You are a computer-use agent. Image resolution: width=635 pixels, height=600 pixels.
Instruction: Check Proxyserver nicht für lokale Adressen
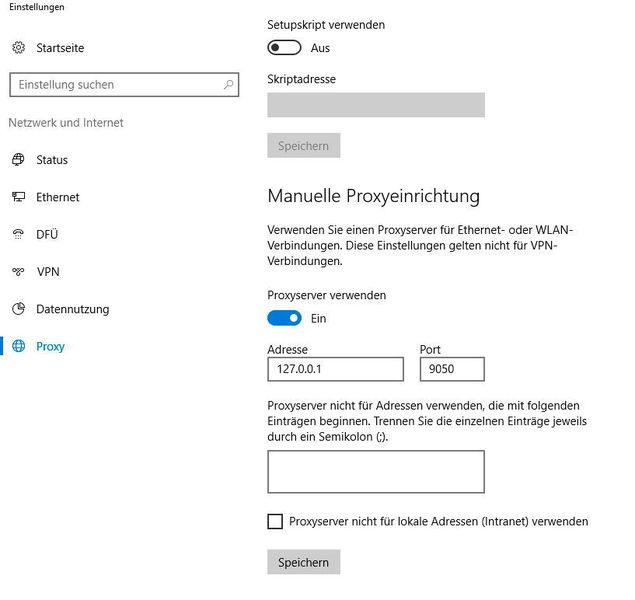pos(275,521)
